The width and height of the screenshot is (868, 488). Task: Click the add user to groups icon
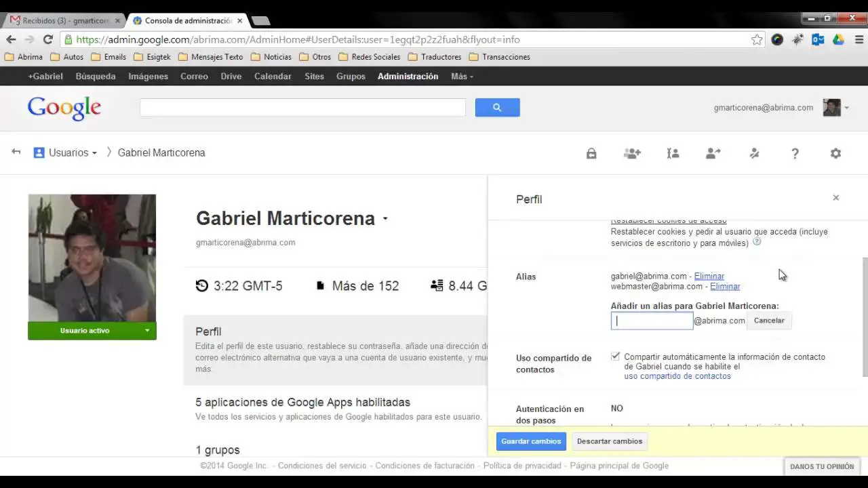[x=632, y=154]
